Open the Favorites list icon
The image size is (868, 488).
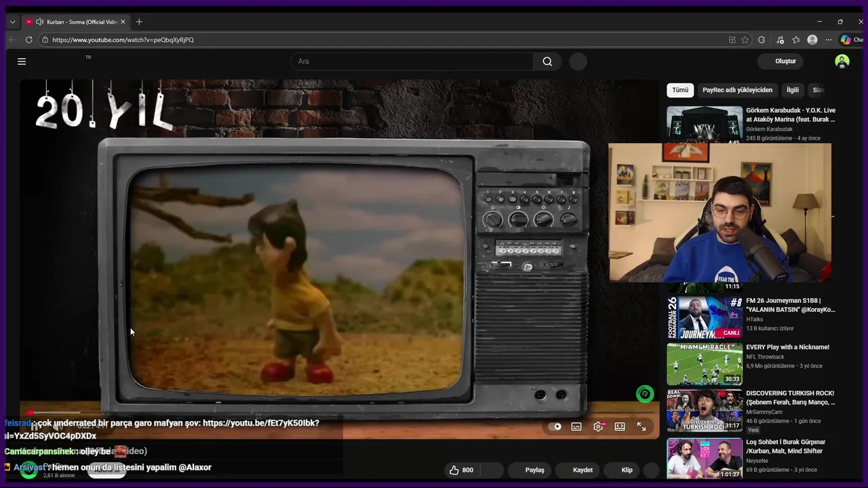pyautogui.click(x=796, y=40)
